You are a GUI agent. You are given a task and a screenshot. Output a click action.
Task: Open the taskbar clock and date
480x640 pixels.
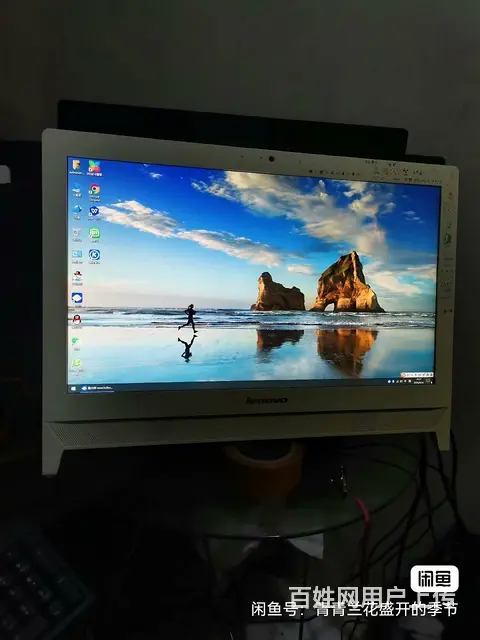pyautogui.click(x=418, y=380)
